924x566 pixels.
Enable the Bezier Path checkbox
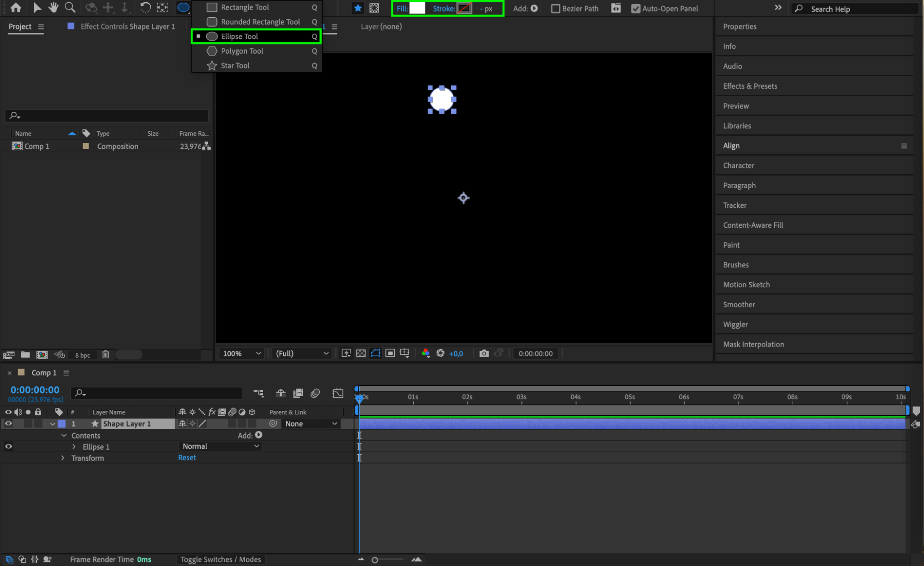coord(556,8)
